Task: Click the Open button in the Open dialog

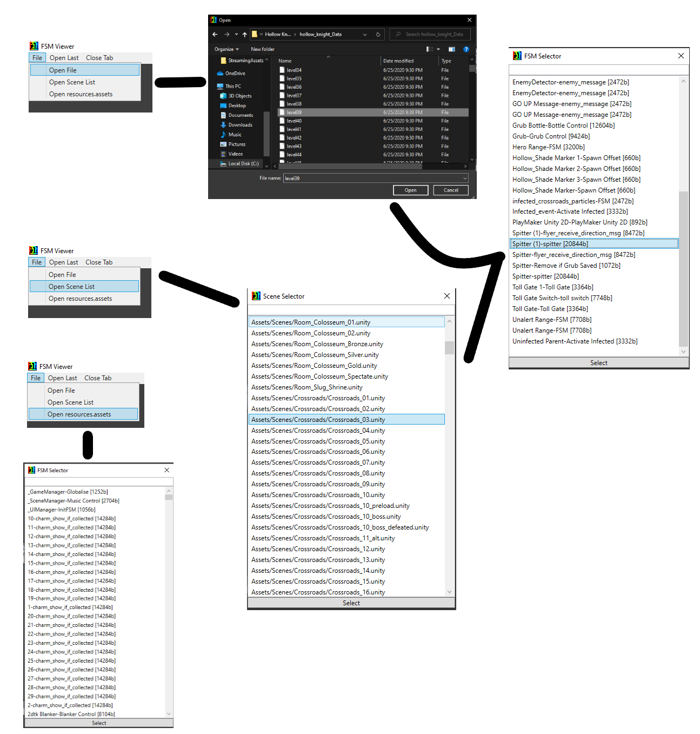Action: click(x=411, y=190)
